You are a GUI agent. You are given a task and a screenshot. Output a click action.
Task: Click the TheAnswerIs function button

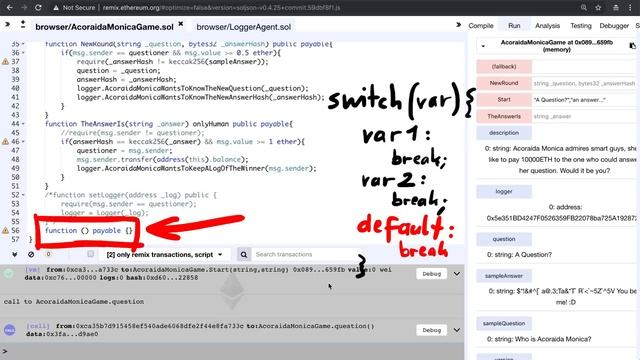504,116
